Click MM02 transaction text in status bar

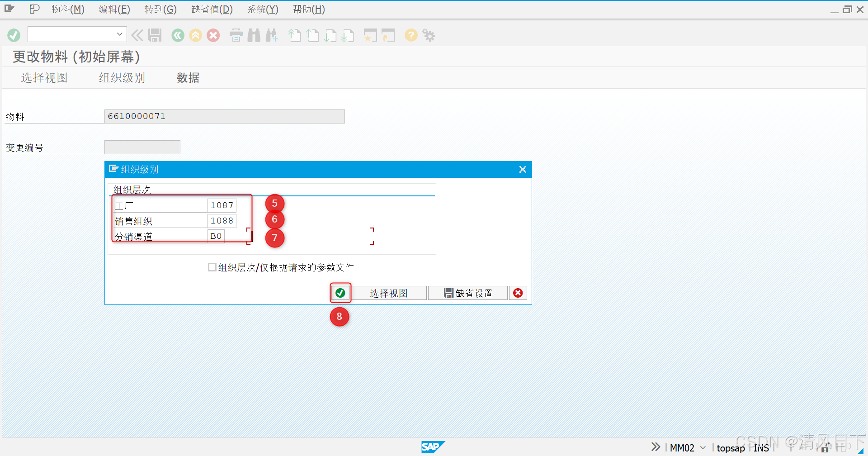pyautogui.click(x=682, y=448)
